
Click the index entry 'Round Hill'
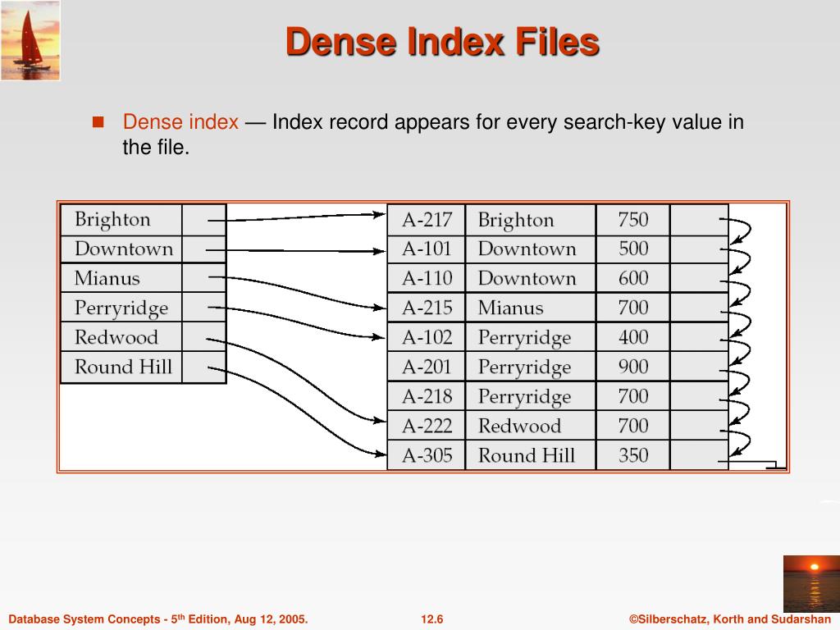(x=123, y=367)
